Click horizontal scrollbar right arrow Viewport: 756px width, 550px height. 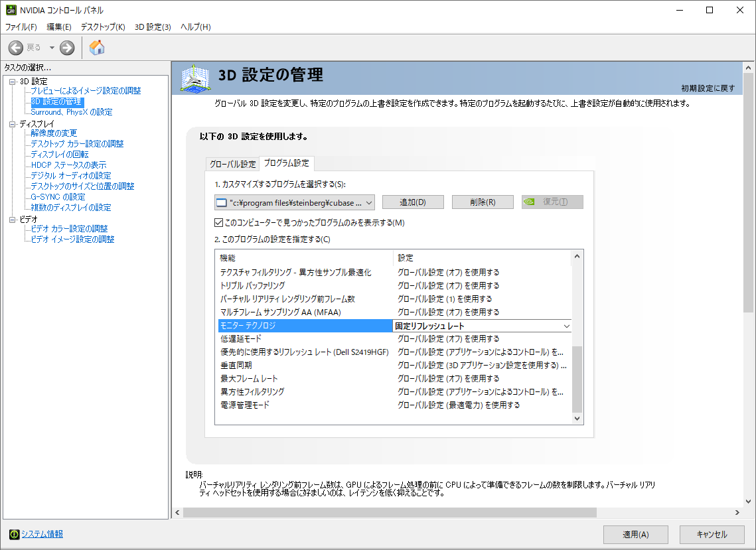pos(737,512)
